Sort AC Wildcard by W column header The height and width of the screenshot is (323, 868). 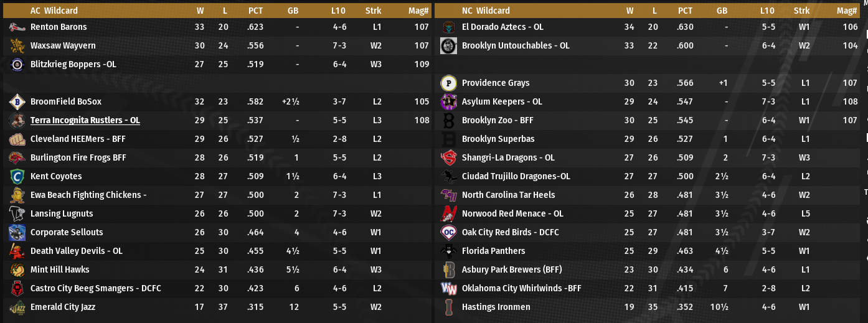coord(200,11)
